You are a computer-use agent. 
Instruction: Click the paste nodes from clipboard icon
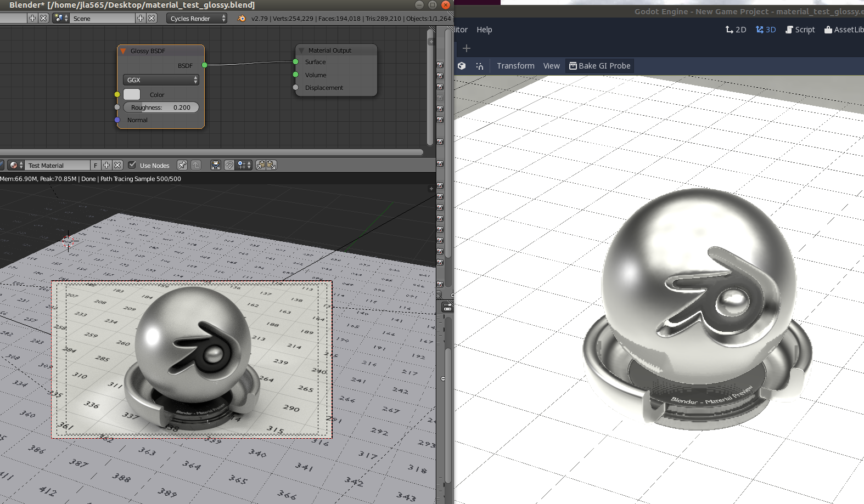pyautogui.click(x=271, y=165)
